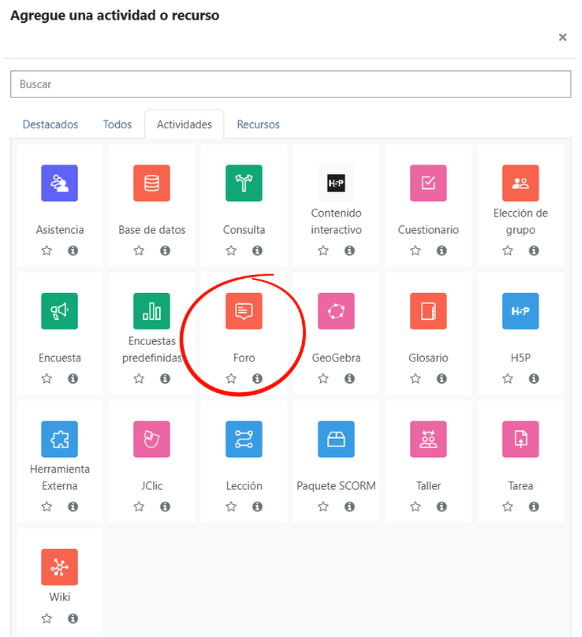
Task: Choose the Lección activity icon
Action: coord(244,439)
